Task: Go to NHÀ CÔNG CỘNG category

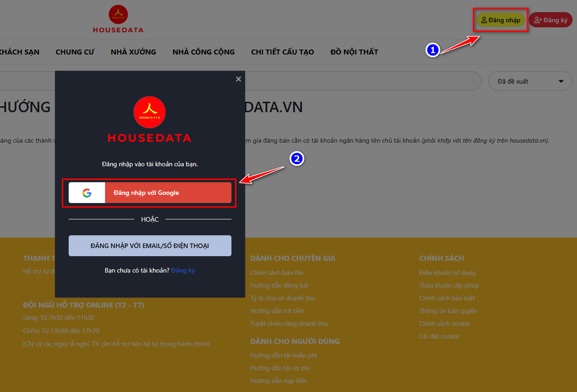Action: (x=203, y=52)
